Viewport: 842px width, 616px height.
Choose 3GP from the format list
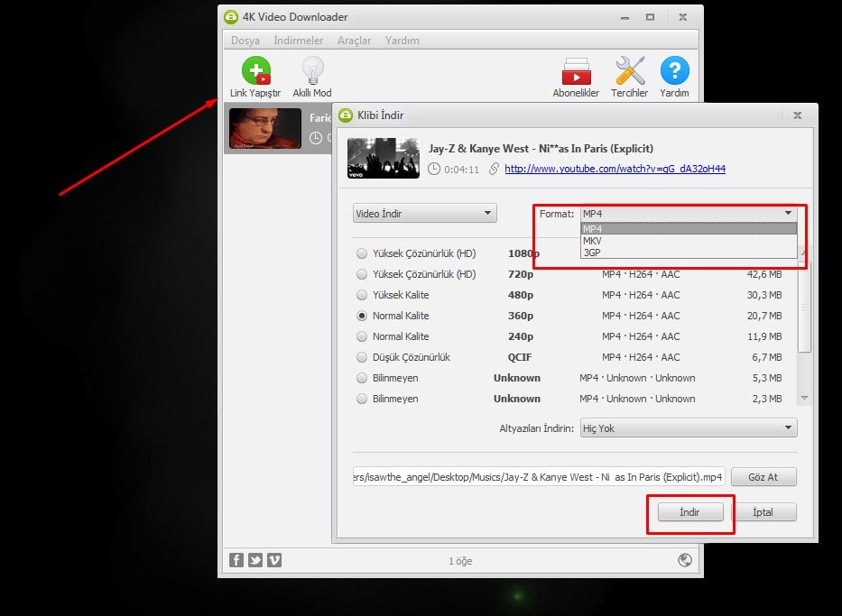pyautogui.click(x=689, y=253)
